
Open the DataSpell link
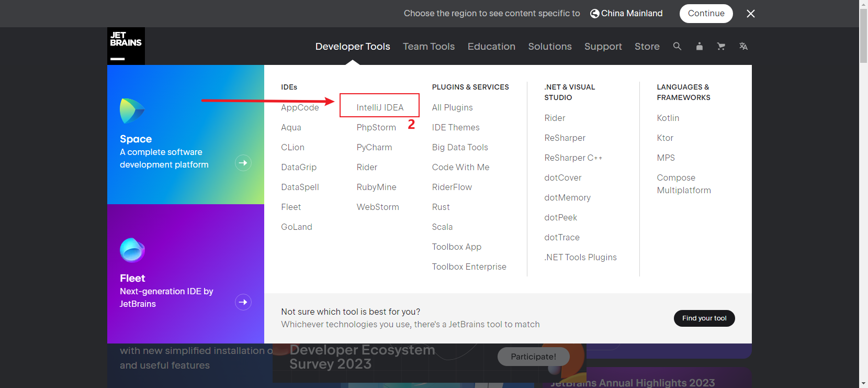pyautogui.click(x=300, y=187)
